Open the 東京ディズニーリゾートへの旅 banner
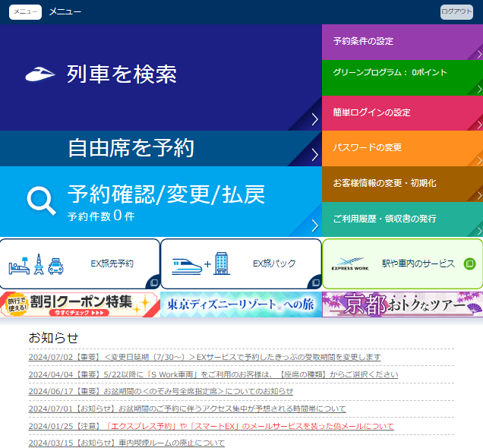Viewport: 483px width, 448px height. tap(241, 304)
